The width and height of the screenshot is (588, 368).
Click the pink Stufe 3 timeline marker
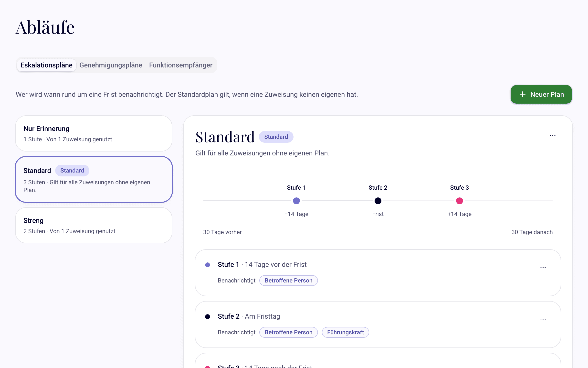click(460, 201)
